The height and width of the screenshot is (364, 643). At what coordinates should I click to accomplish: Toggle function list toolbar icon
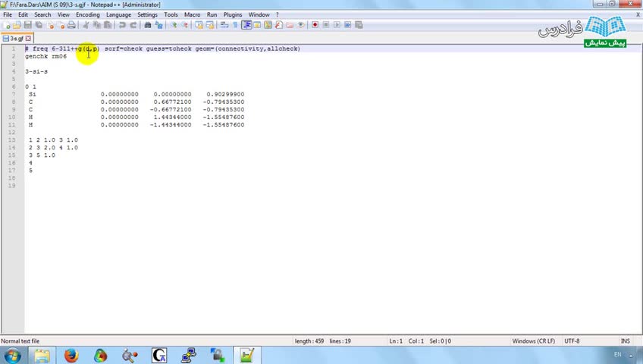pyautogui.click(x=279, y=26)
